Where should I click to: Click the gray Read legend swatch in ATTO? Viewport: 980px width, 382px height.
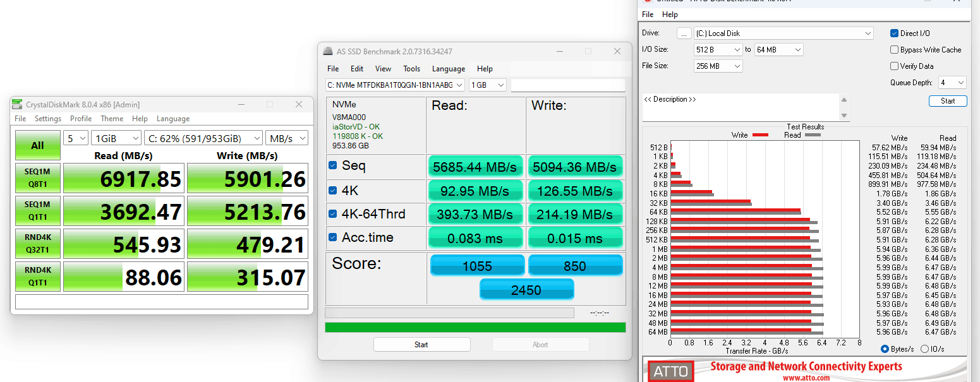[x=812, y=135]
